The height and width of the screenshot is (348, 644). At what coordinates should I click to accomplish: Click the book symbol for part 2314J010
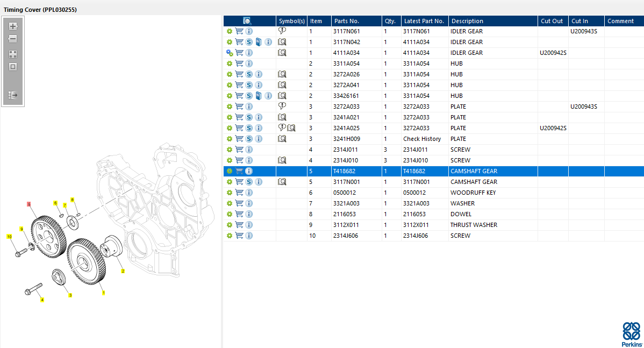pyautogui.click(x=282, y=160)
